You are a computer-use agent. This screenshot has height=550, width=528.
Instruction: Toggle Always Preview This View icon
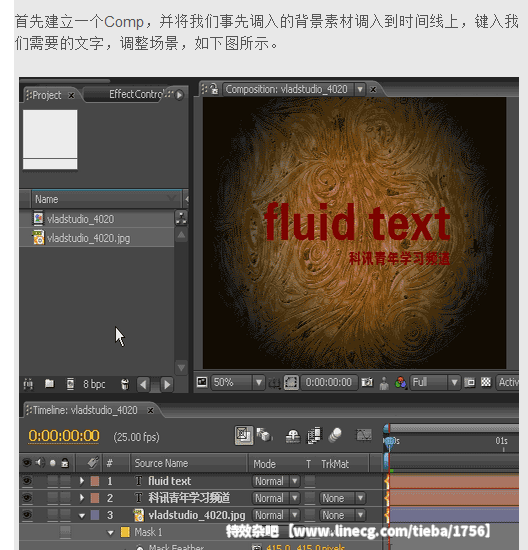pos(202,382)
